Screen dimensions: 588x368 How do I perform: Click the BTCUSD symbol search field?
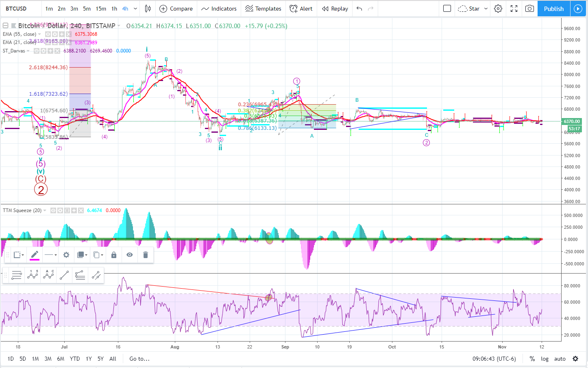[21, 9]
